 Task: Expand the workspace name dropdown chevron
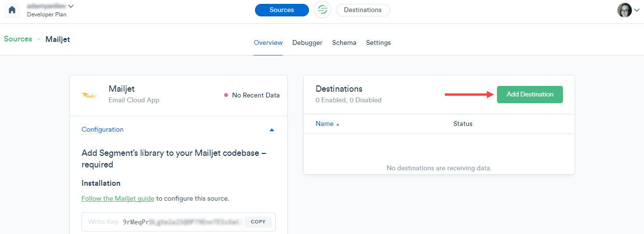(71, 6)
